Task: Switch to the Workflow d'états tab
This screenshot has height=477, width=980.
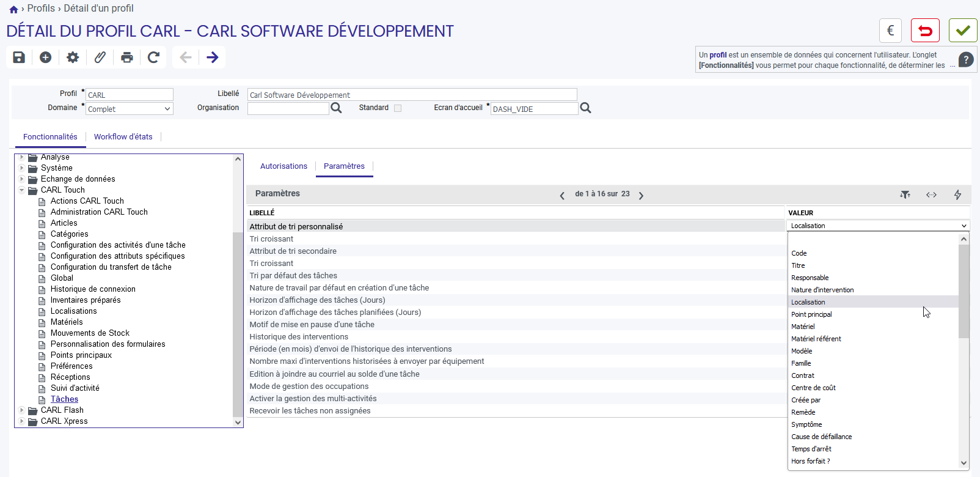Action: click(123, 137)
